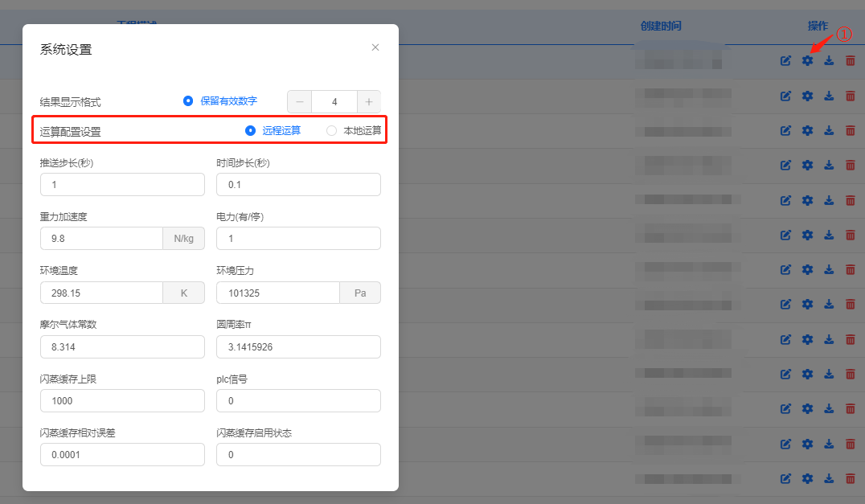Select 远程运算 computation mode

point(273,131)
